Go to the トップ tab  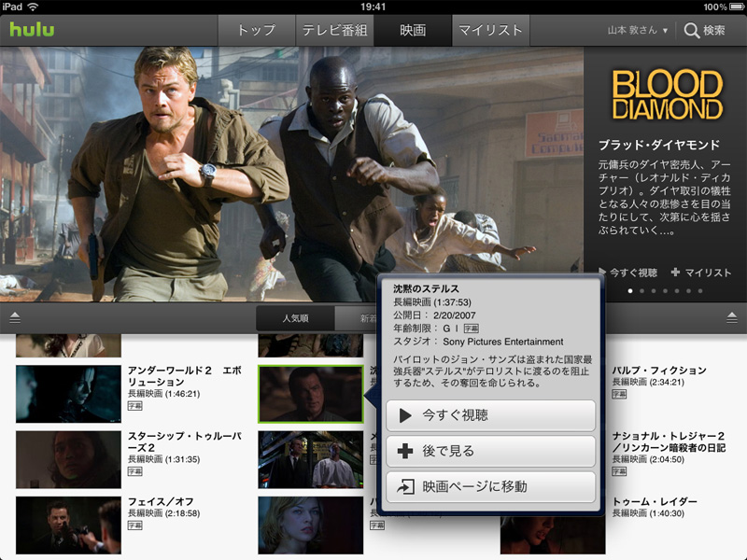tap(256, 30)
